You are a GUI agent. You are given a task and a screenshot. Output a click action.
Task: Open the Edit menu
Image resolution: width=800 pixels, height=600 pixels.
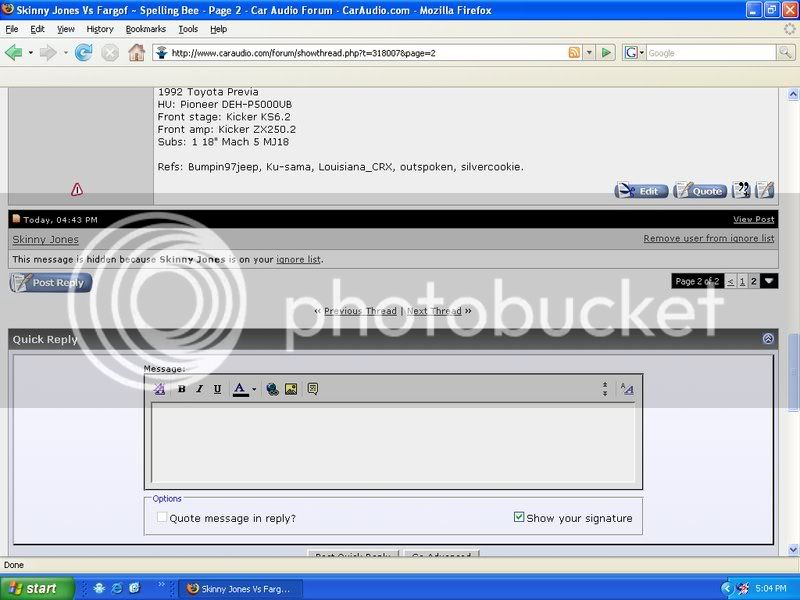(x=37, y=29)
